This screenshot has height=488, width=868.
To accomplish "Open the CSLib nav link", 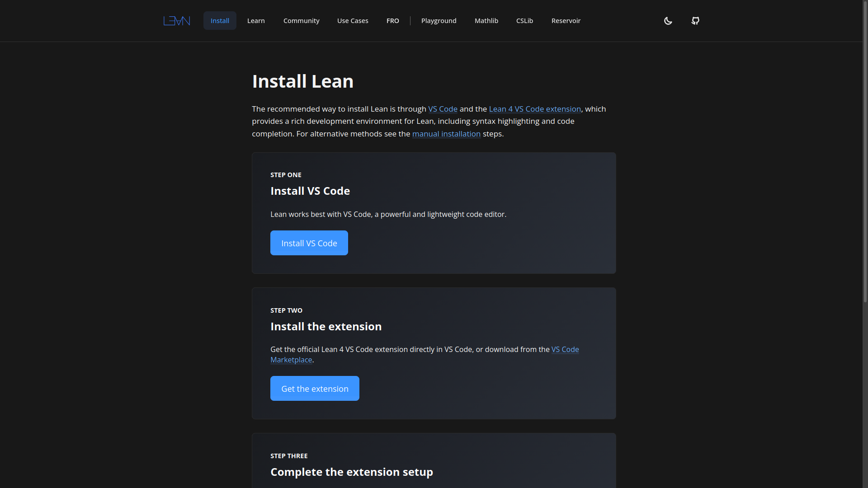I will point(524,21).
